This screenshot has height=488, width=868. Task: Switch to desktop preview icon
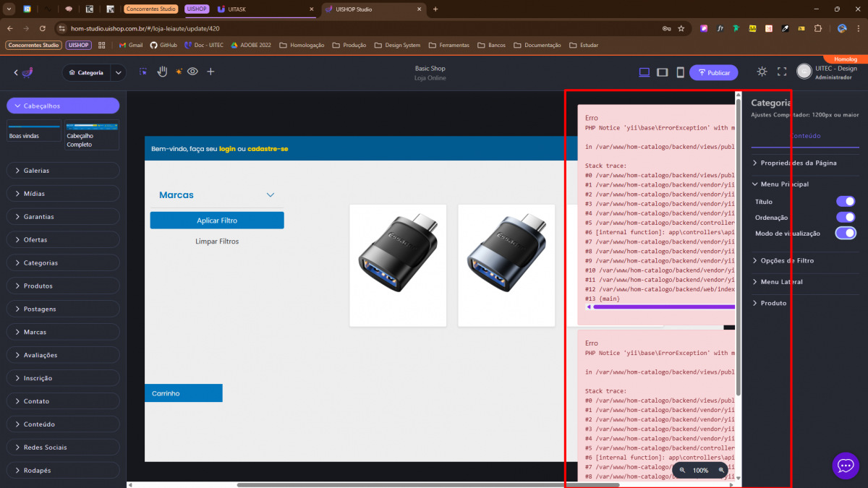coord(644,72)
